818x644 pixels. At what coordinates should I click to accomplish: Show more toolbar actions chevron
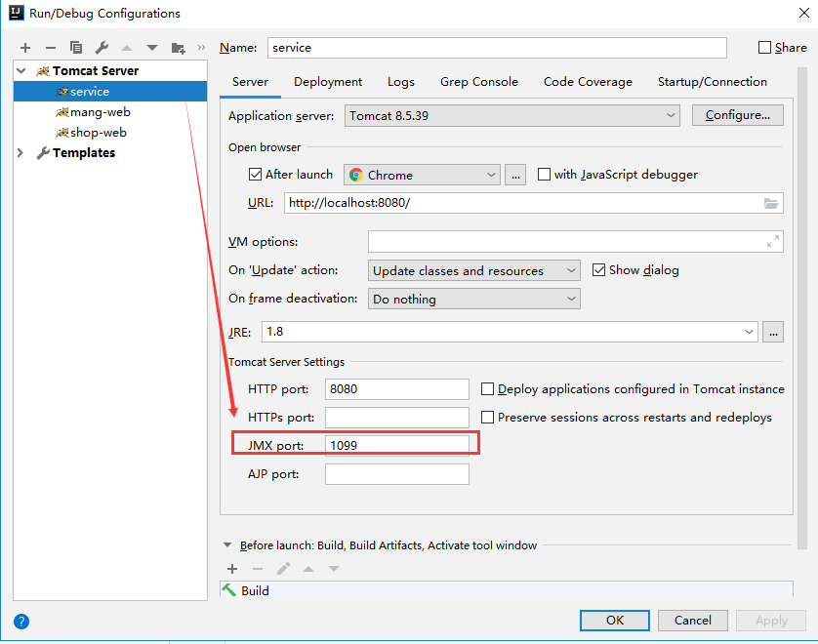(201, 48)
